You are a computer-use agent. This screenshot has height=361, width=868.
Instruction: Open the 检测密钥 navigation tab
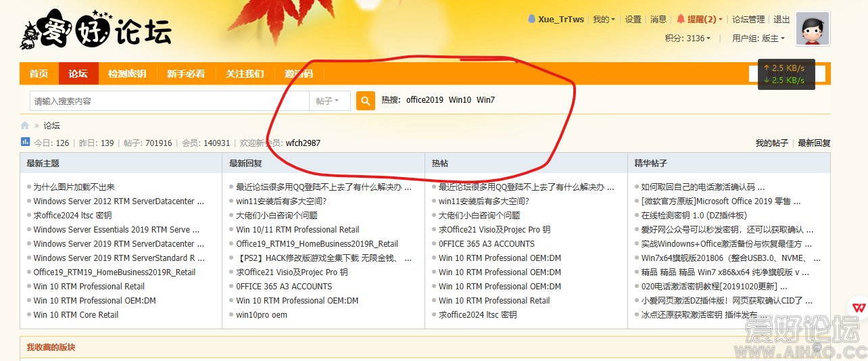[127, 74]
